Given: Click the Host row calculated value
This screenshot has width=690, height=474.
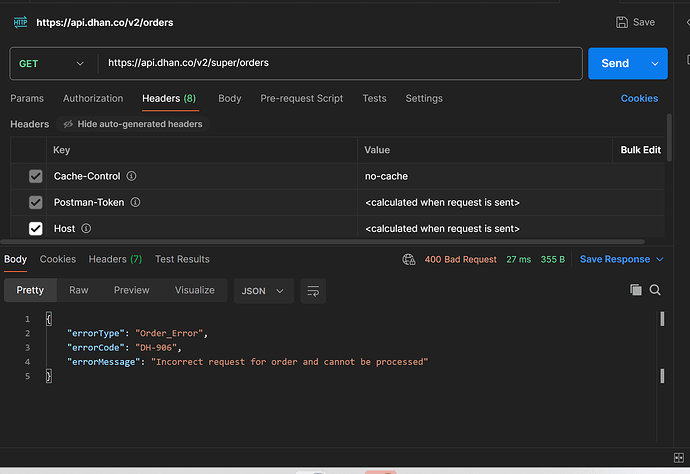Looking at the screenshot, I should 442,228.
